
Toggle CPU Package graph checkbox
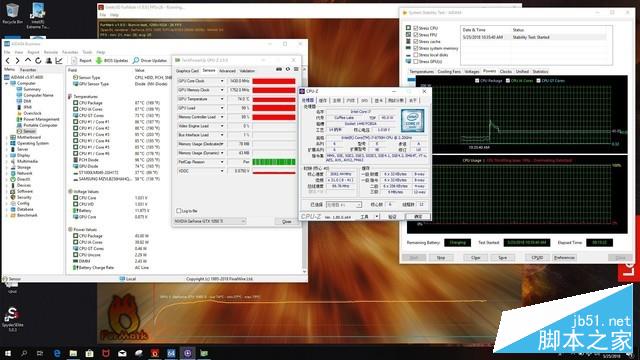pyautogui.click(x=477, y=81)
